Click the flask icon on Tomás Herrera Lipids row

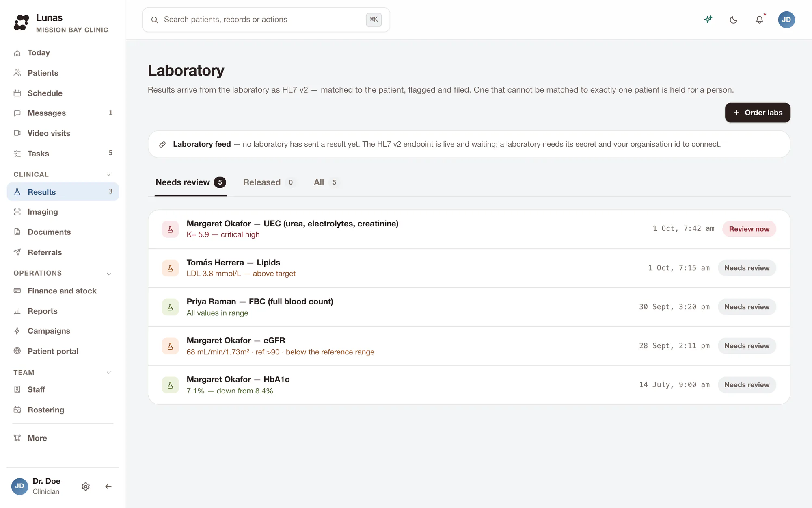pyautogui.click(x=170, y=268)
